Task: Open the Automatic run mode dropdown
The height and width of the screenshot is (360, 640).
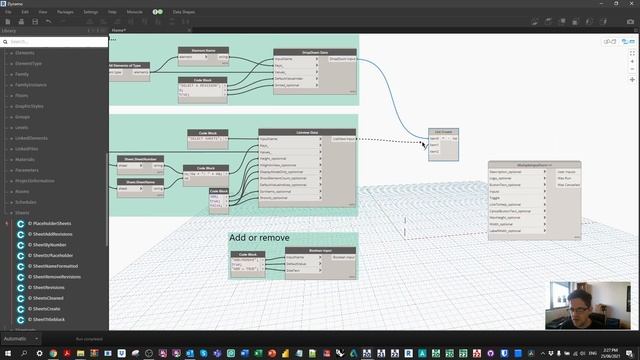Action: (20, 339)
